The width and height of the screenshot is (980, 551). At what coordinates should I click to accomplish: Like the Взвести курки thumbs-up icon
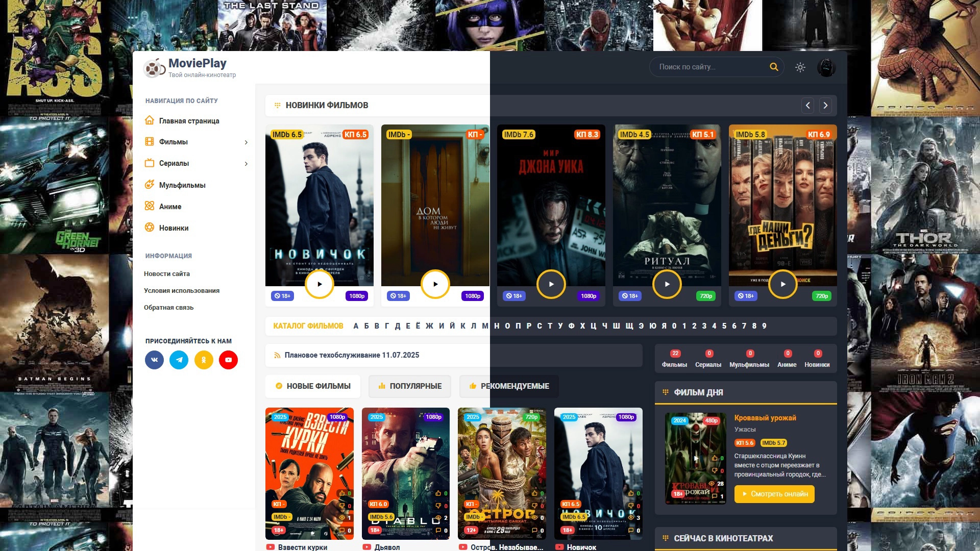pyautogui.click(x=342, y=493)
